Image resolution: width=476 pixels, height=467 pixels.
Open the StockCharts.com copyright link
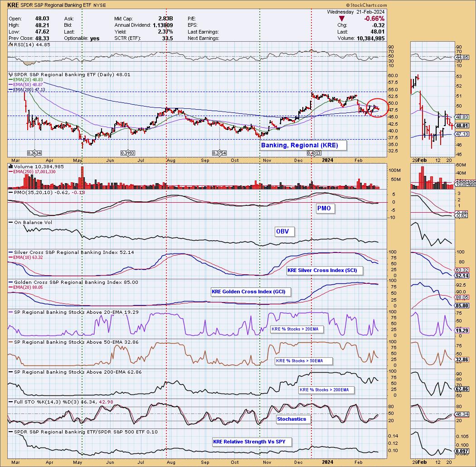pyautogui.click(x=366, y=5)
